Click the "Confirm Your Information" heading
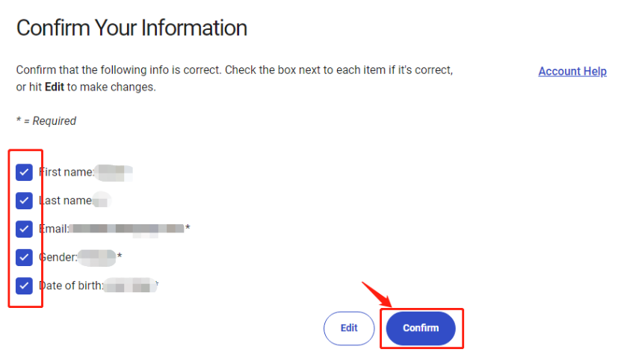This screenshot has height=364, width=621. click(x=132, y=28)
